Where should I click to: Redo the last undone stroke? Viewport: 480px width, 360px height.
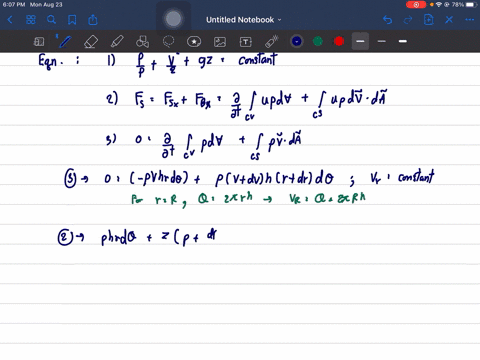click(x=408, y=20)
